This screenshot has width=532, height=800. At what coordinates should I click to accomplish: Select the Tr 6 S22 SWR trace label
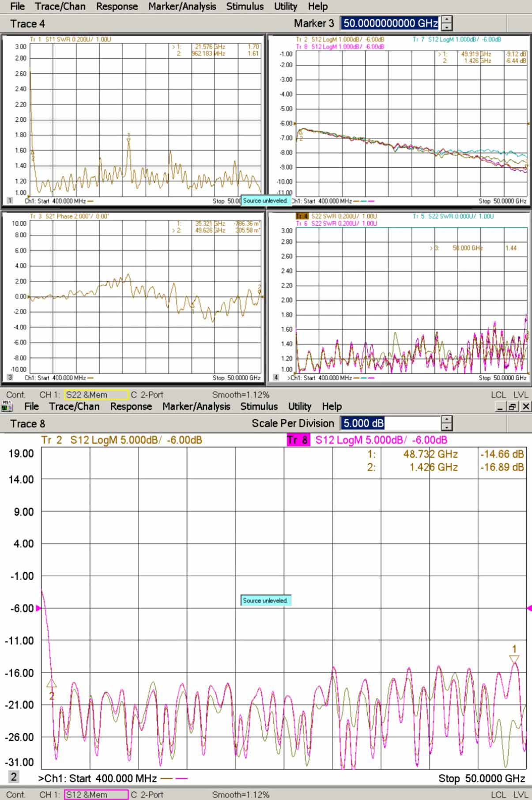click(336, 223)
